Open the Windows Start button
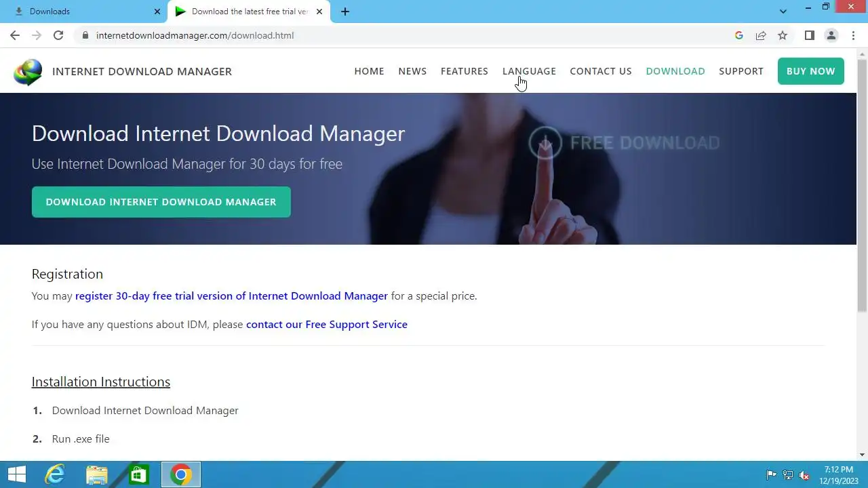Screen dimensions: 868x488 pos(16,474)
